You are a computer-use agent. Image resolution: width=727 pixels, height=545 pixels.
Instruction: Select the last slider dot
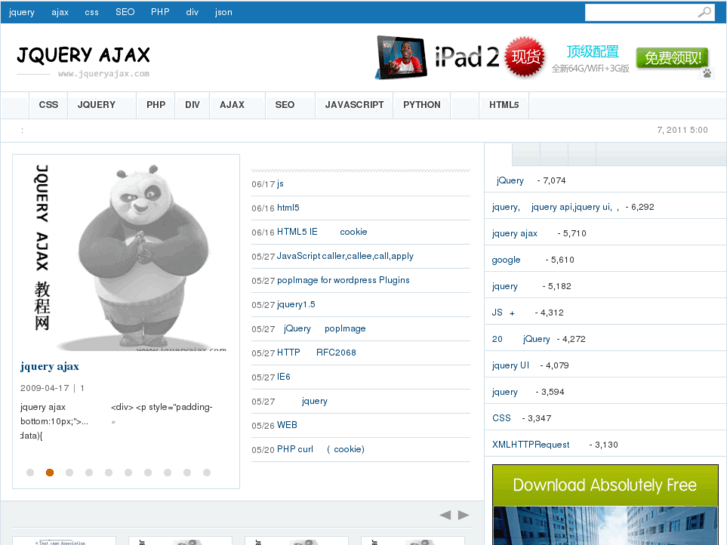pos(207,472)
